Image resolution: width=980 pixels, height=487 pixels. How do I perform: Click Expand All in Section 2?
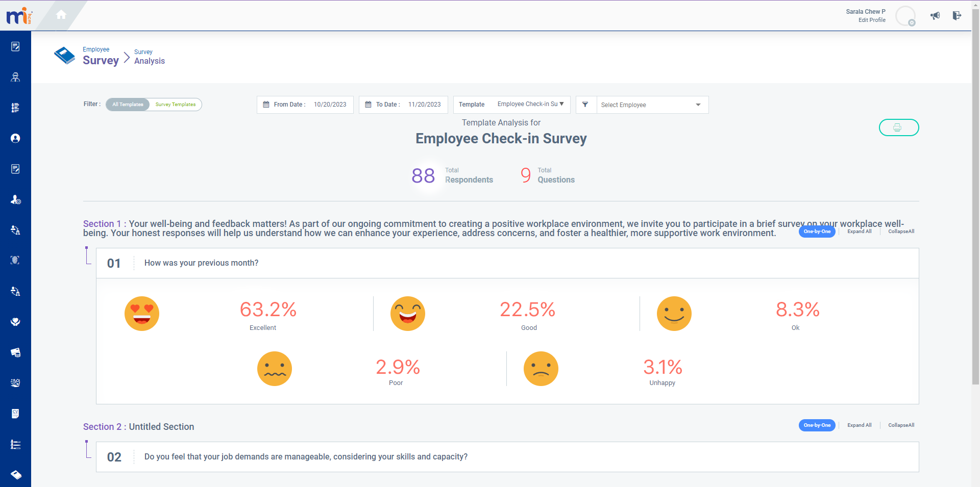859,425
